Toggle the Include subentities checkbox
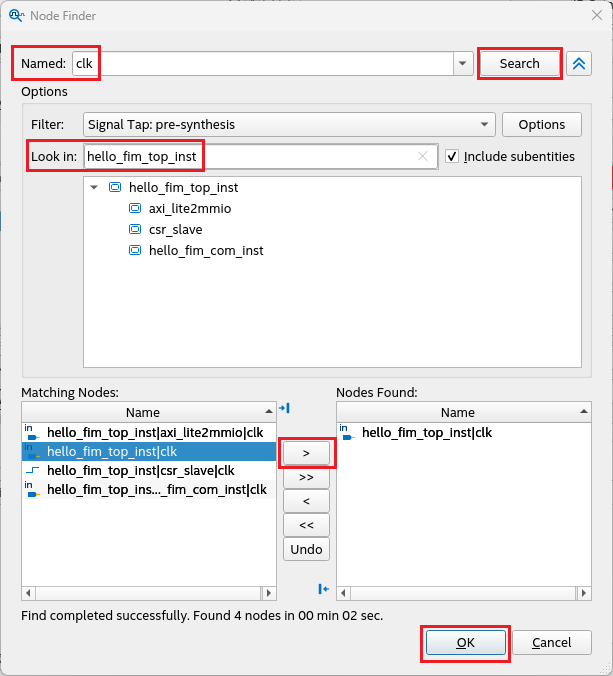Screen dimensions: 613x676 452,157
